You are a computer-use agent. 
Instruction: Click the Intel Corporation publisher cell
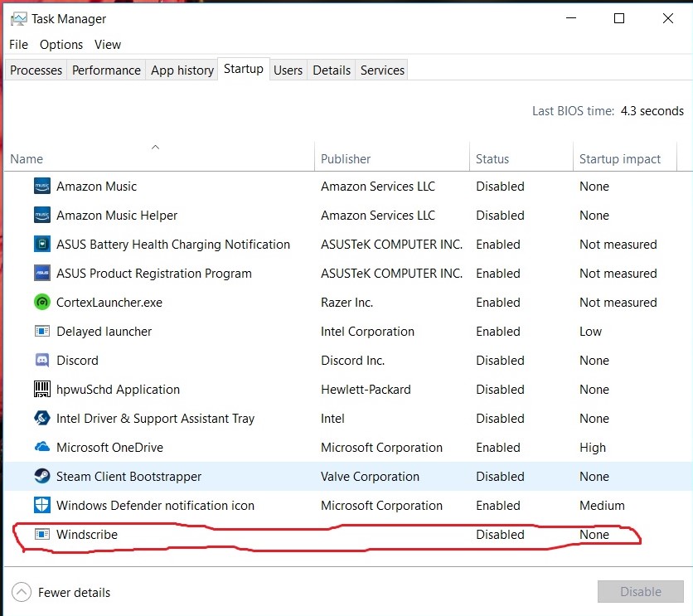click(x=368, y=332)
